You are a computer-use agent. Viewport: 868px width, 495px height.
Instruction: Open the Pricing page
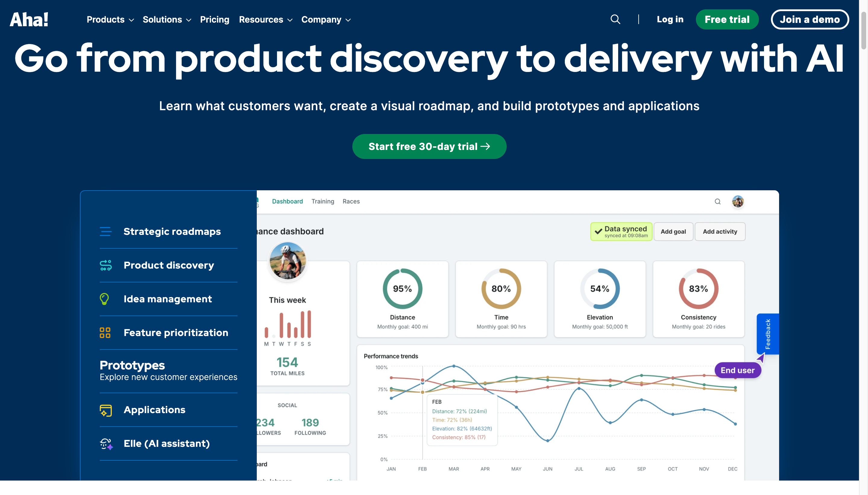(x=215, y=20)
